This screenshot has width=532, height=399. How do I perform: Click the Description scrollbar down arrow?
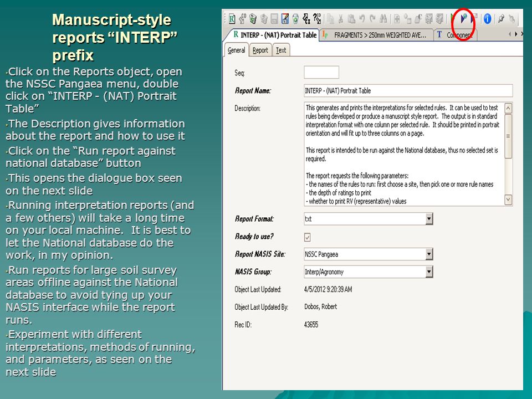(x=508, y=199)
